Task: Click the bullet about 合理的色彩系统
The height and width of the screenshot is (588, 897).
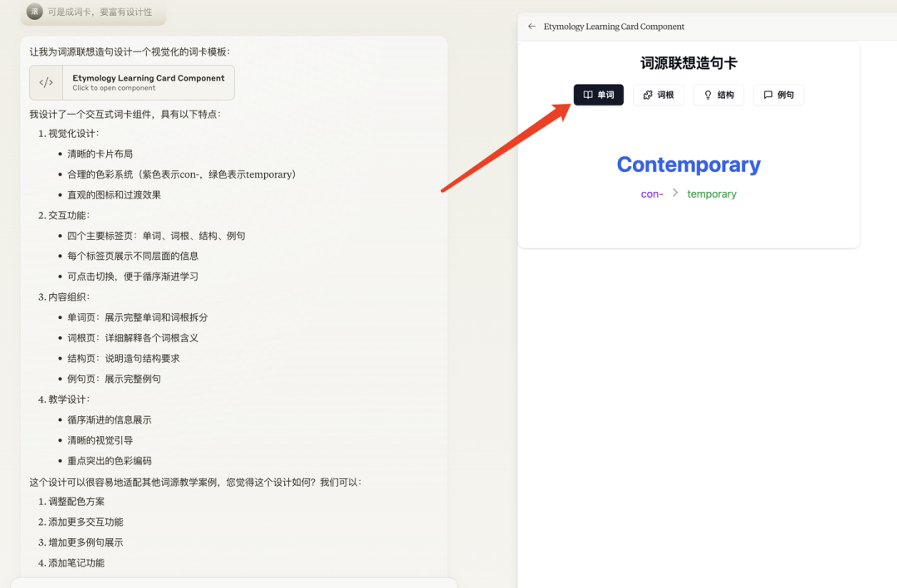Action: pyautogui.click(x=182, y=174)
